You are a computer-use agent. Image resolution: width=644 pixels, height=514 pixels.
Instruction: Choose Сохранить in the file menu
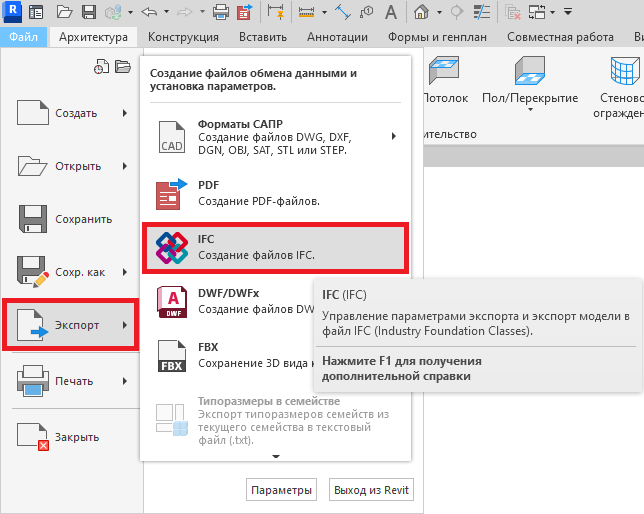click(x=71, y=219)
